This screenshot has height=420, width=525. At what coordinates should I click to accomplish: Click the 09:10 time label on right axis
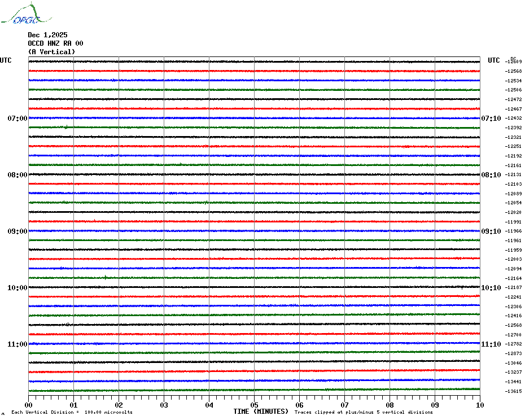(x=491, y=231)
